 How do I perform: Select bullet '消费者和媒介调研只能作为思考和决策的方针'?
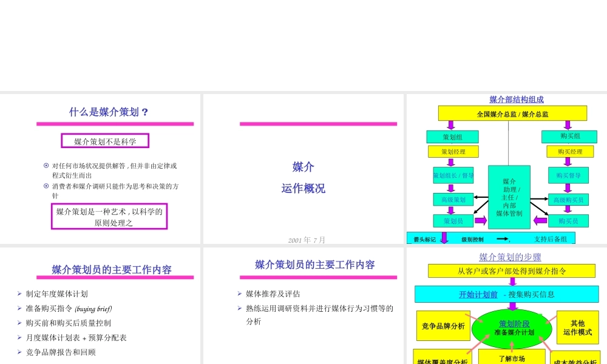pyautogui.click(x=115, y=190)
